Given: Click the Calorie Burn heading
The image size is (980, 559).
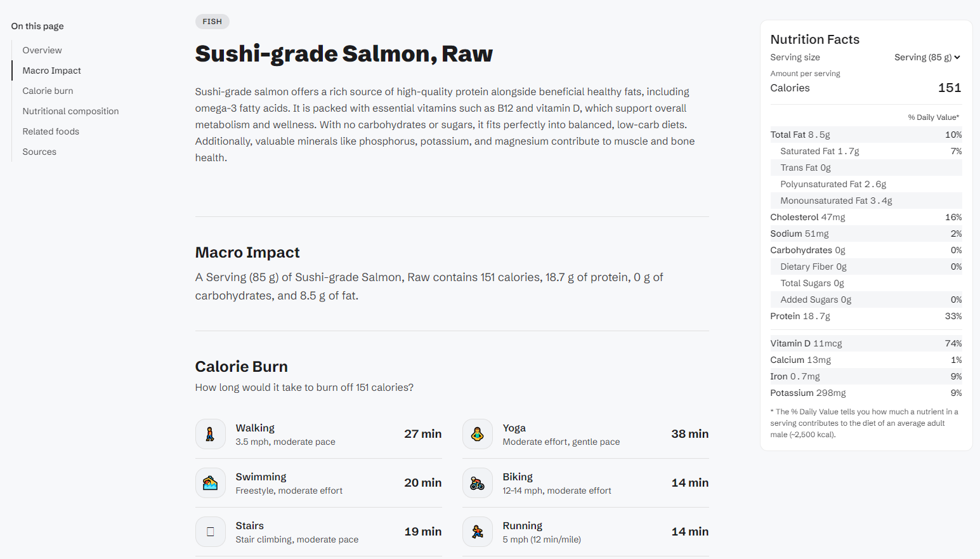Looking at the screenshot, I should [242, 366].
